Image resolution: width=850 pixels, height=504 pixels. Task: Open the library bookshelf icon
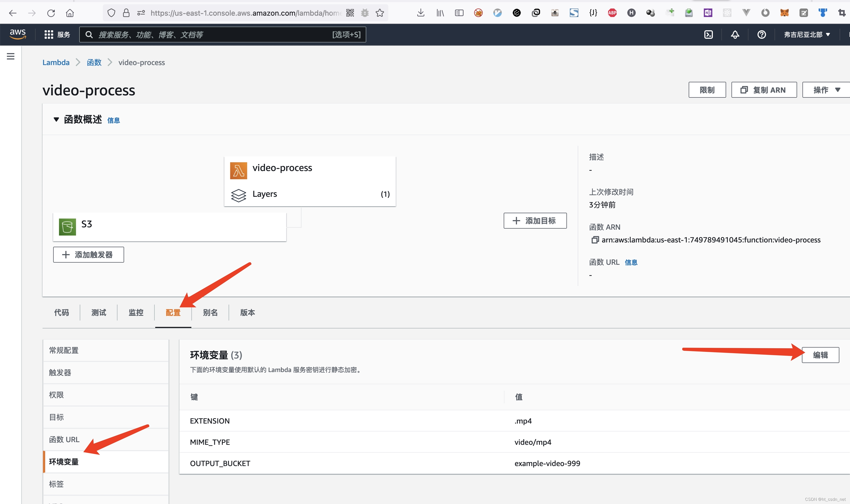440,13
